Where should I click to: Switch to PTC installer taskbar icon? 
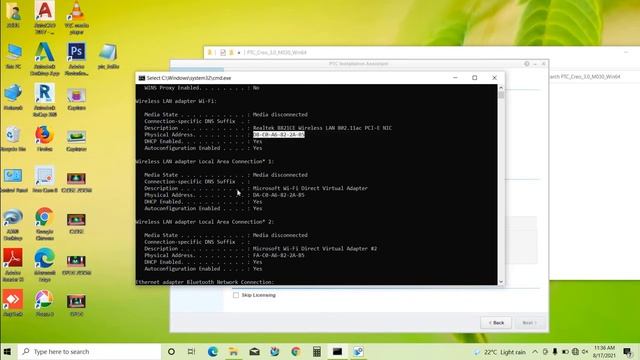point(358,351)
